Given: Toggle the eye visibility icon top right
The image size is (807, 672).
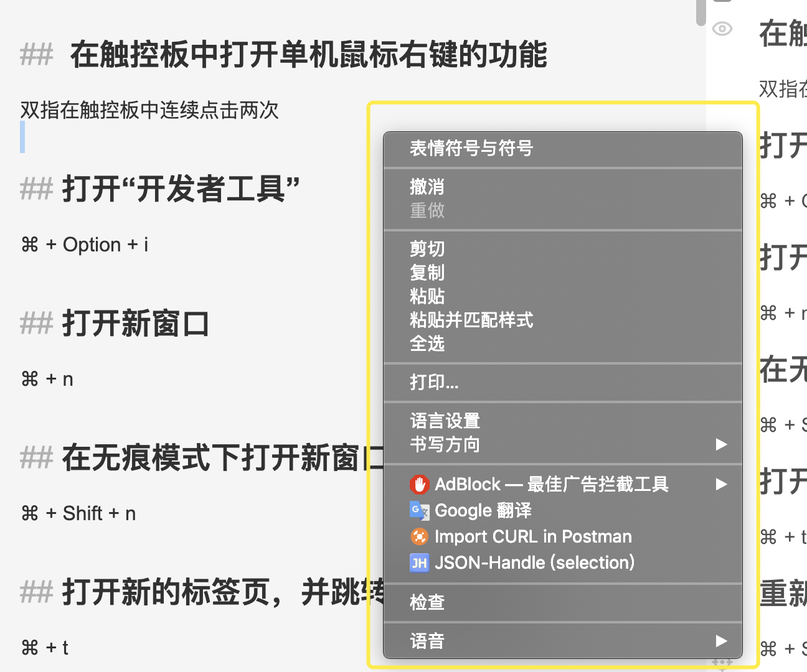Looking at the screenshot, I should coord(721,29).
